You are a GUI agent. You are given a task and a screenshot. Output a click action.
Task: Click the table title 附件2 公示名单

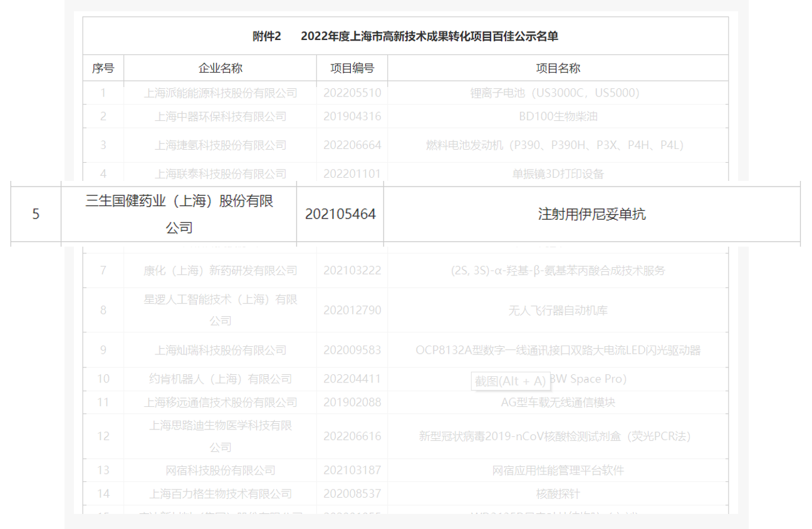click(405, 36)
